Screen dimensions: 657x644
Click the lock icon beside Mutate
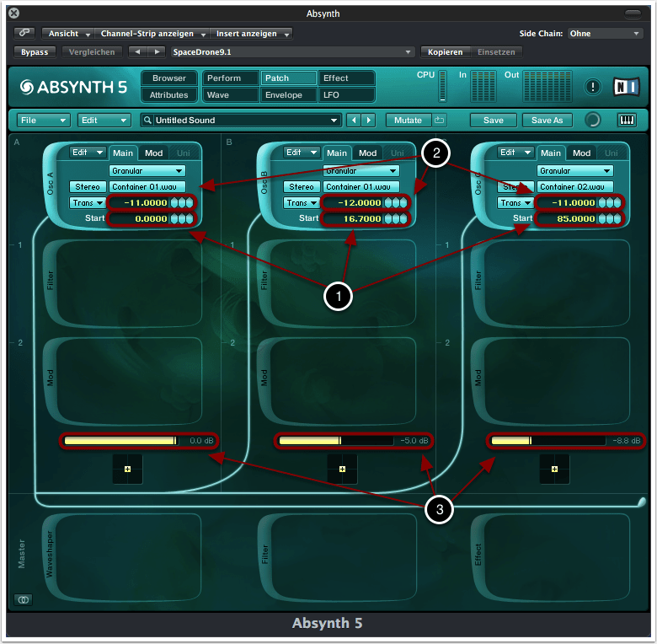(x=439, y=120)
